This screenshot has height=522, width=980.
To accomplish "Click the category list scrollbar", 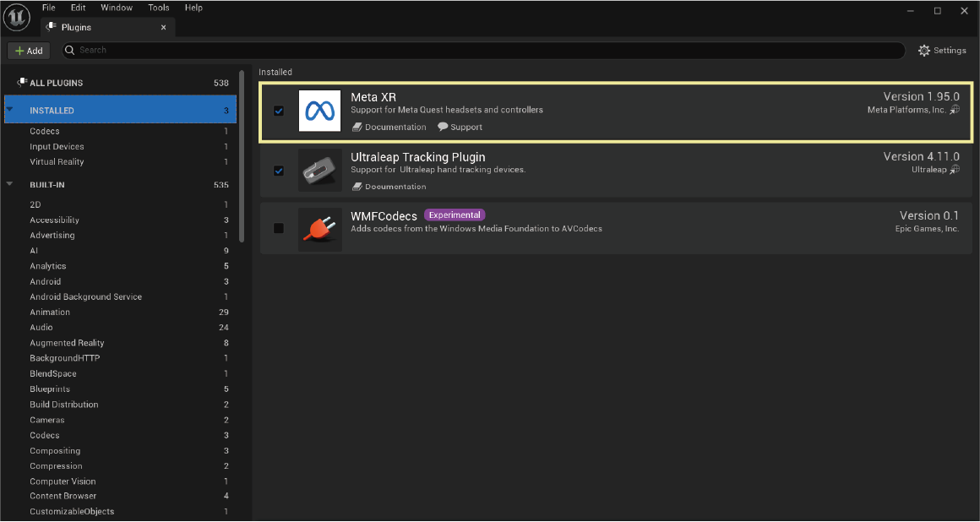I will tap(242, 155).
